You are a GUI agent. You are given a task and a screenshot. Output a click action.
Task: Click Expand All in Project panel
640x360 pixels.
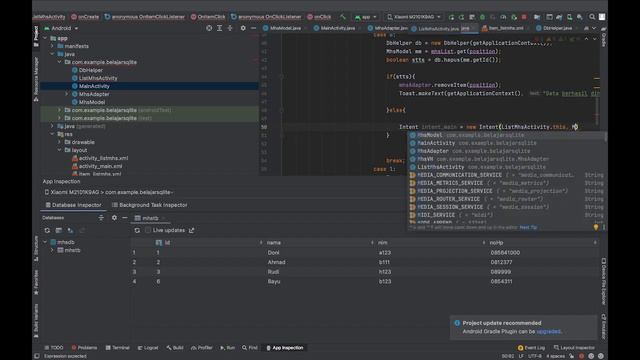220,28
